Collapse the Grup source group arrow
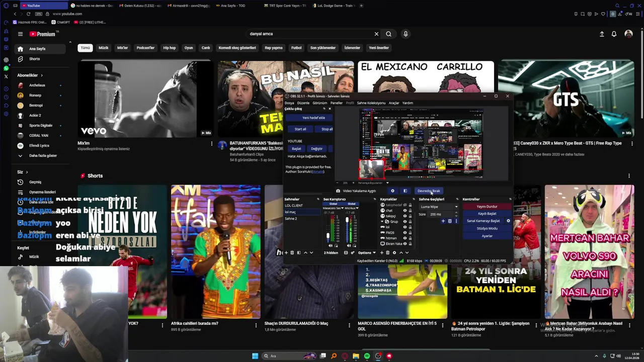The image size is (644, 362). [x=382, y=222]
